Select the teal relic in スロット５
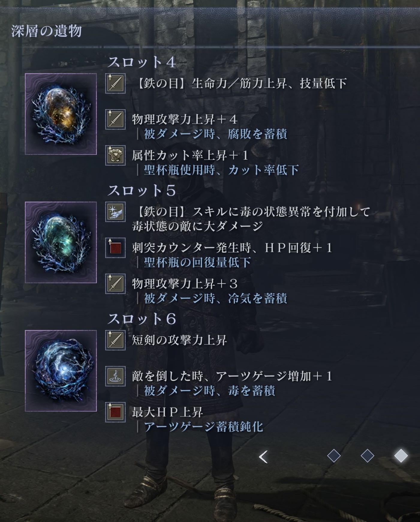The height and width of the screenshot is (522, 420). coord(61,242)
